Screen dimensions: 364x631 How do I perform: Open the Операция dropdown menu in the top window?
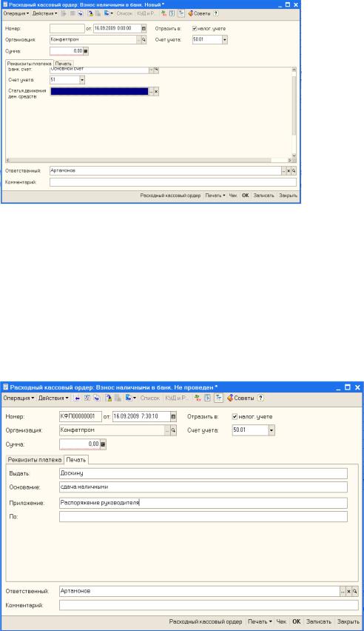point(16,13)
